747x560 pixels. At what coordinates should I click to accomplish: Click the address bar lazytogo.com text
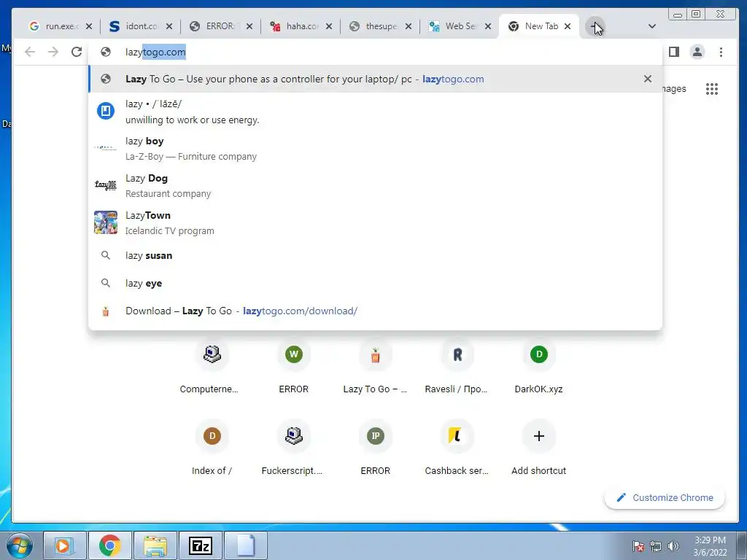[x=155, y=52]
